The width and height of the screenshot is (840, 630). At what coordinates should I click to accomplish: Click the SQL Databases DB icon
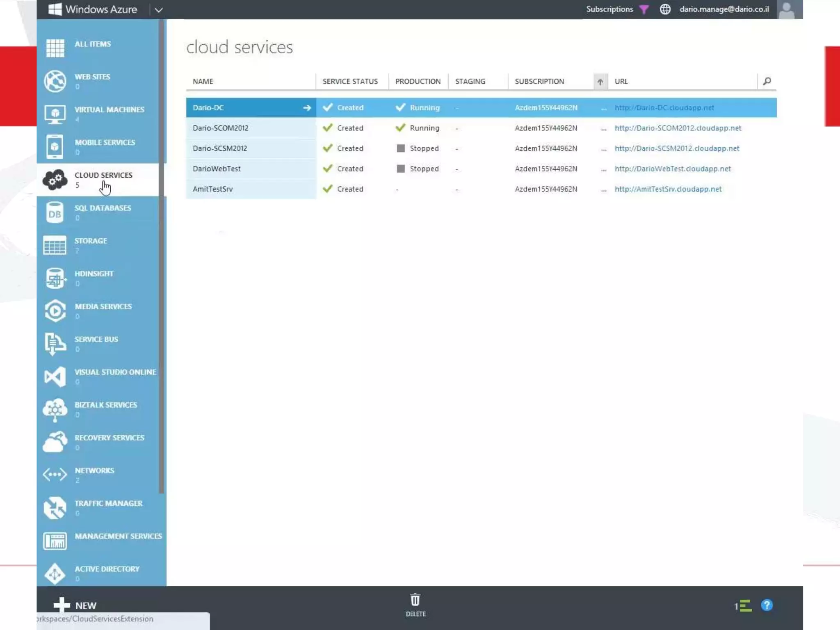(x=55, y=213)
